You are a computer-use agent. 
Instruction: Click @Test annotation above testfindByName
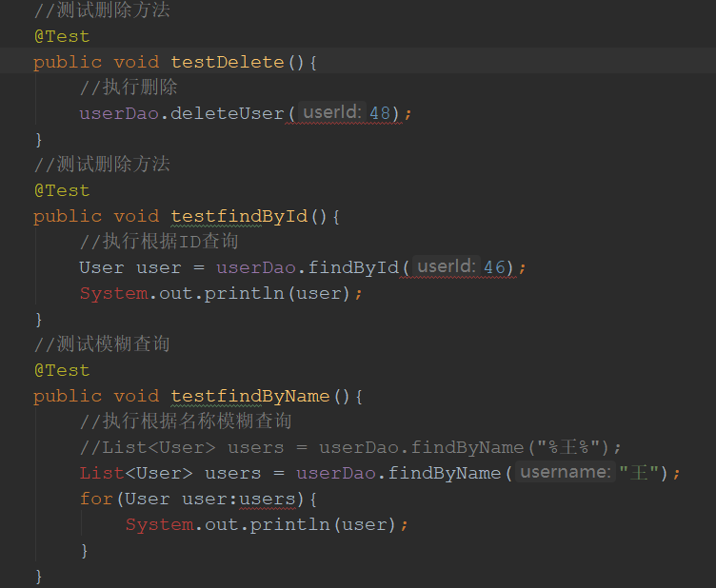pyautogui.click(x=62, y=370)
